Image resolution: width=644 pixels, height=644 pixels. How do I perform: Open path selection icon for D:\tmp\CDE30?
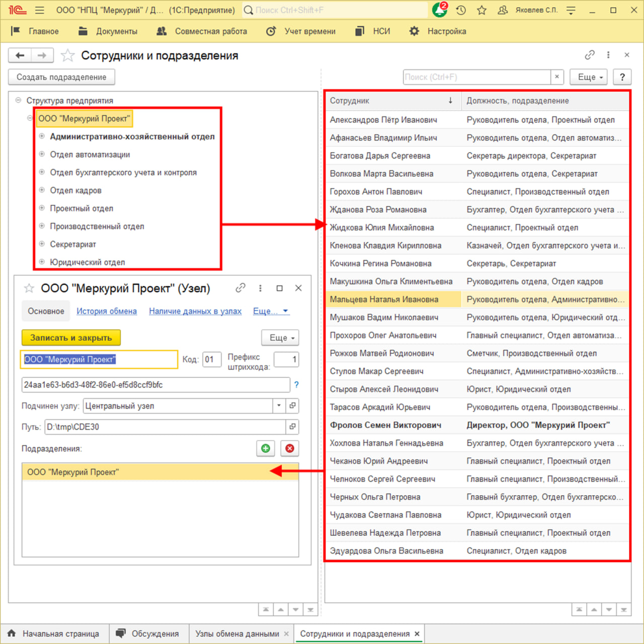coord(292,427)
